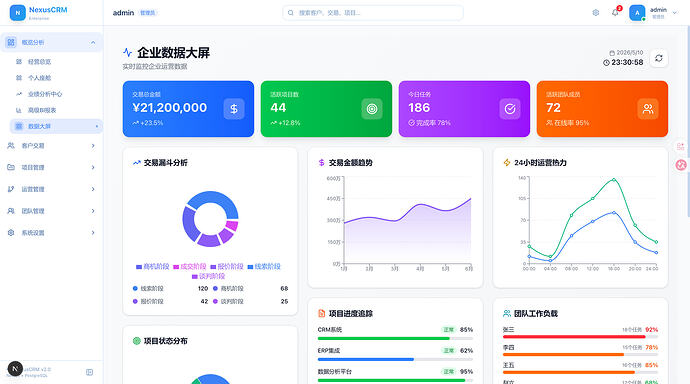Refresh the dashboard data
690x384 pixels.
click(658, 58)
